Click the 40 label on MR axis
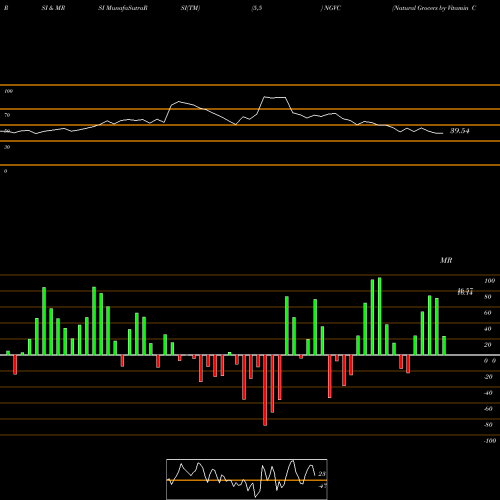Image resolution: width=500 pixels, height=500 pixels. 488,329
